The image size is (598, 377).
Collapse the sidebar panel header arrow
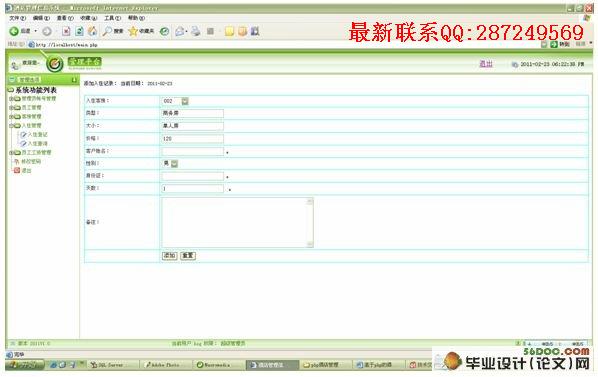tap(74, 80)
